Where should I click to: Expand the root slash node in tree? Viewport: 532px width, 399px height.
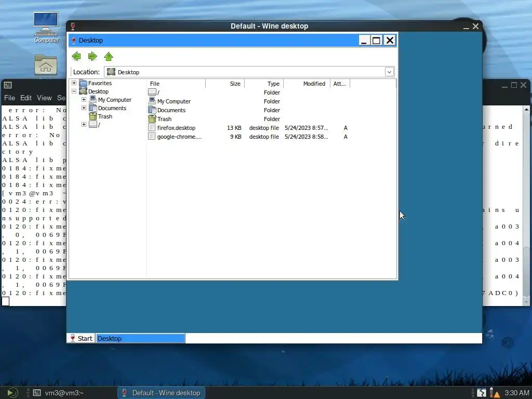point(84,125)
